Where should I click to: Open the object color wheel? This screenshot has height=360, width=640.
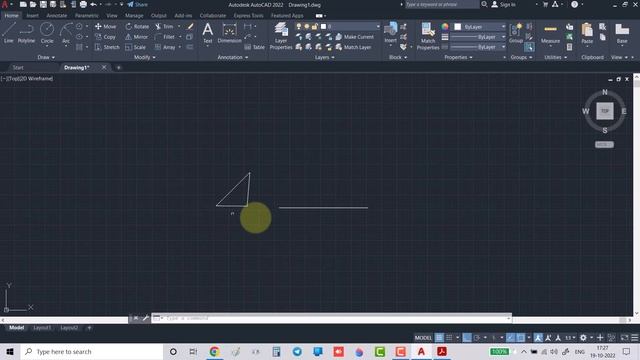[444, 27]
